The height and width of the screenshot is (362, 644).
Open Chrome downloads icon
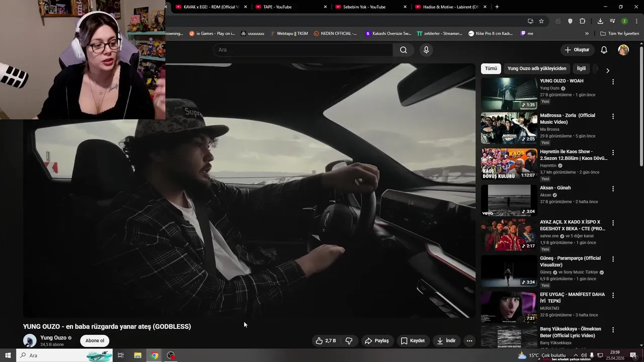pyautogui.click(x=600, y=21)
